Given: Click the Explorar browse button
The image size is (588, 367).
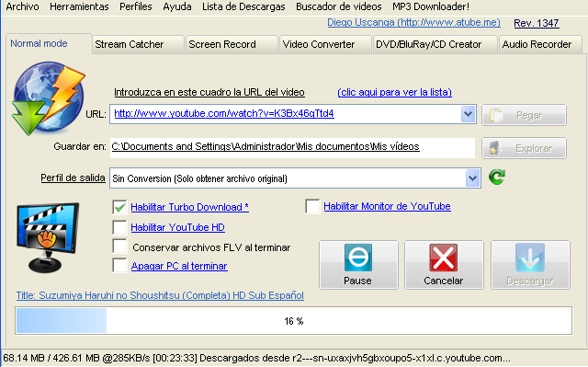Looking at the screenshot, I should (524, 148).
